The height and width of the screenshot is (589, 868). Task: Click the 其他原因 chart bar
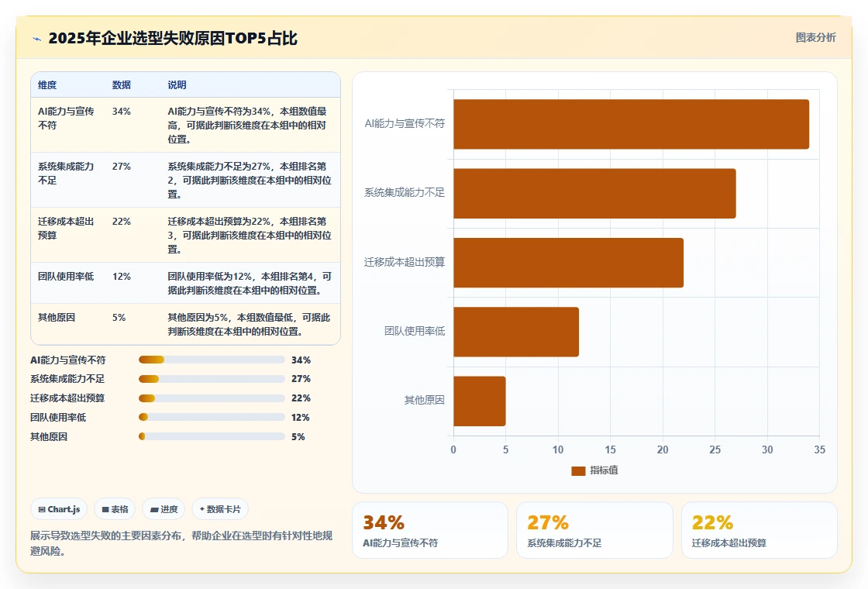pos(480,401)
